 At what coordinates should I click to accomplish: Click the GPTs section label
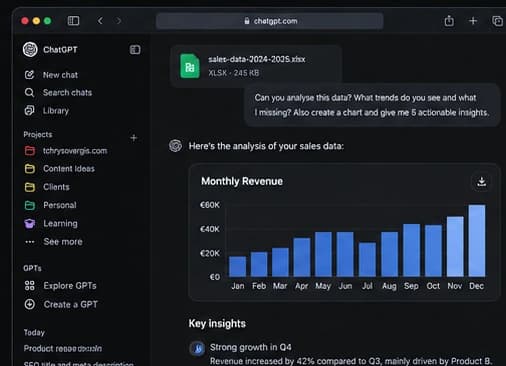(32, 268)
